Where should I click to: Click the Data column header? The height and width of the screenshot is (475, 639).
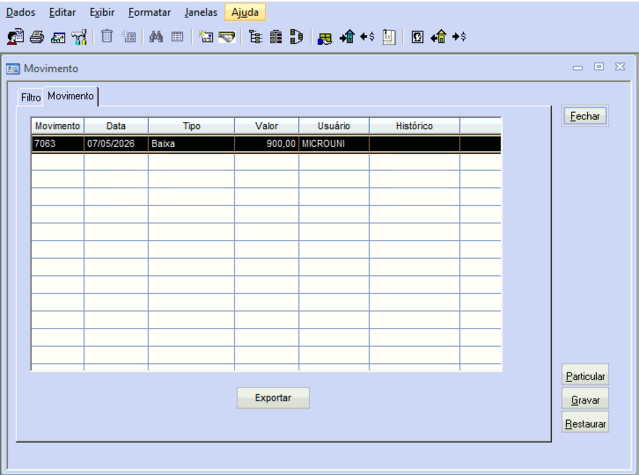point(116,126)
